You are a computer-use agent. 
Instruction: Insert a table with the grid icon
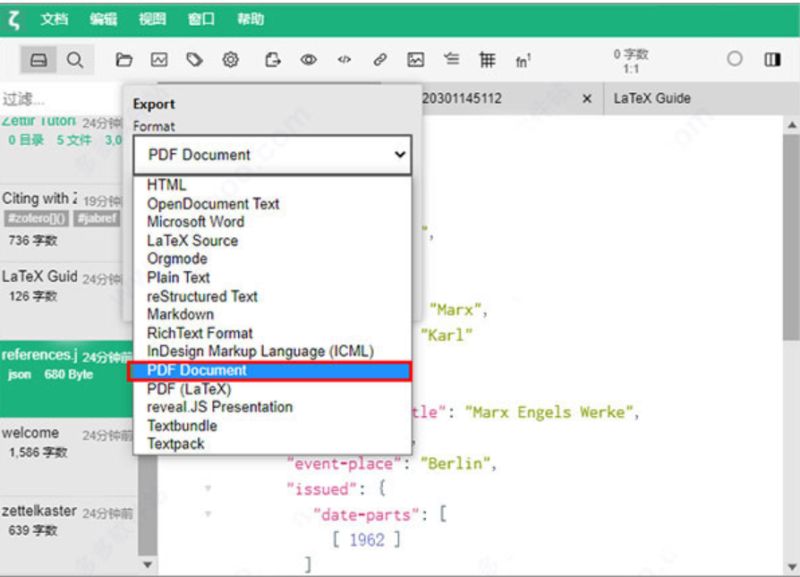pyautogui.click(x=487, y=60)
